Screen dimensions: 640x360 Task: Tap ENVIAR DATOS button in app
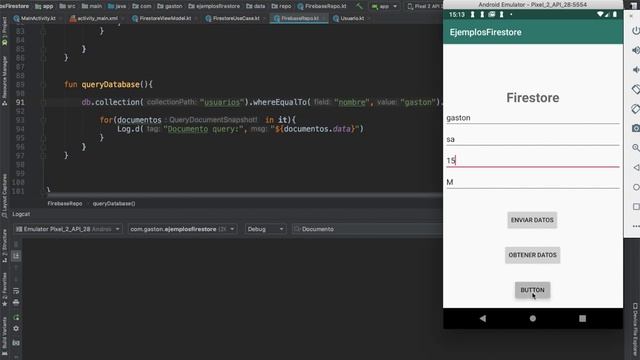click(x=532, y=220)
